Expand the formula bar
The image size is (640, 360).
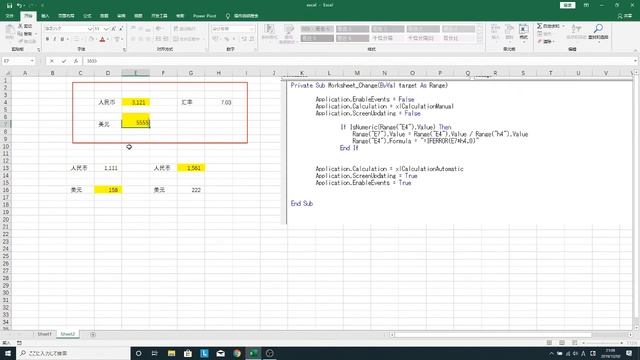tap(635, 61)
